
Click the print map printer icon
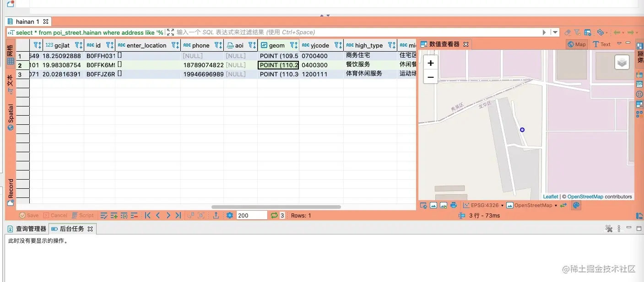pyautogui.click(x=454, y=205)
